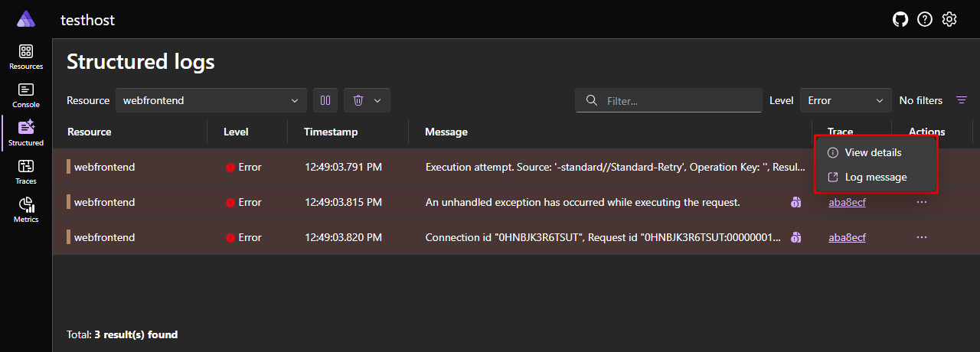Open trace link aba8ecf in second row
This screenshot has height=352, width=980.
(x=847, y=203)
